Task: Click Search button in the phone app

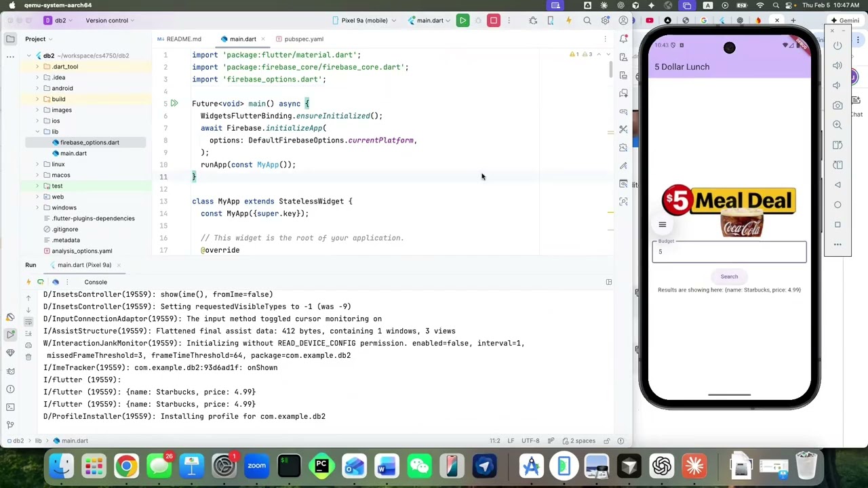Action: (729, 277)
